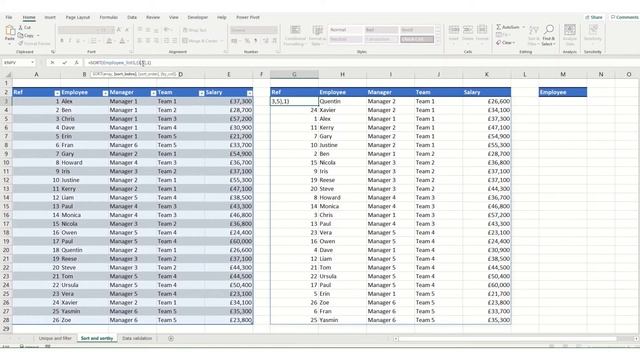640x360 pixels.
Task: Click the Clear eraser icon
Action: click(x=498, y=42)
